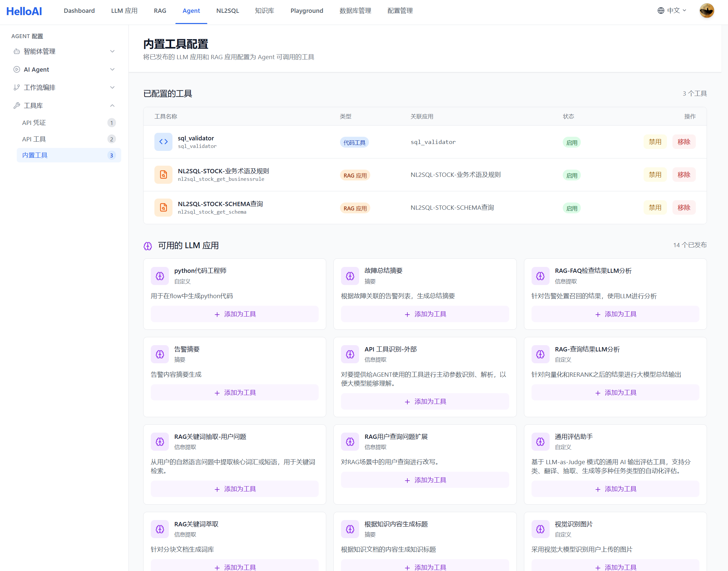
Task: Click the user avatar picture
Action: [x=706, y=11]
